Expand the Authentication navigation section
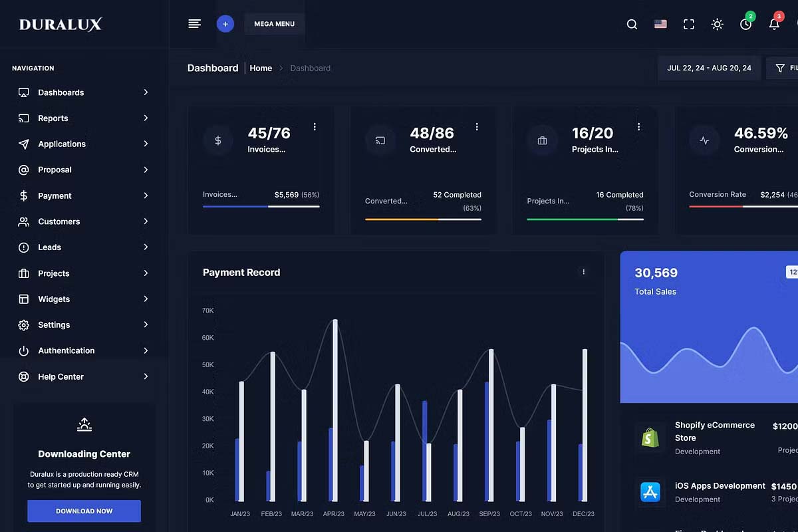The width and height of the screenshot is (798, 532). (x=84, y=350)
